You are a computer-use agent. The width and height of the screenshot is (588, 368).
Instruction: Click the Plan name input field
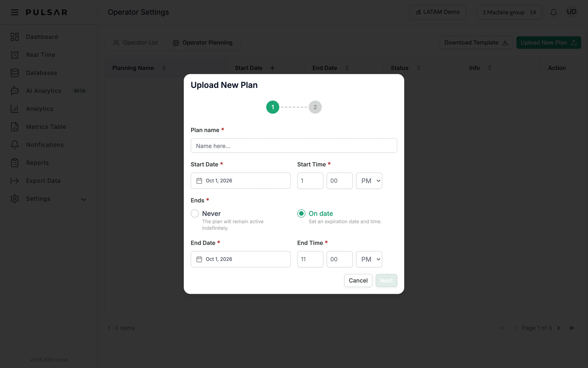pos(294,146)
